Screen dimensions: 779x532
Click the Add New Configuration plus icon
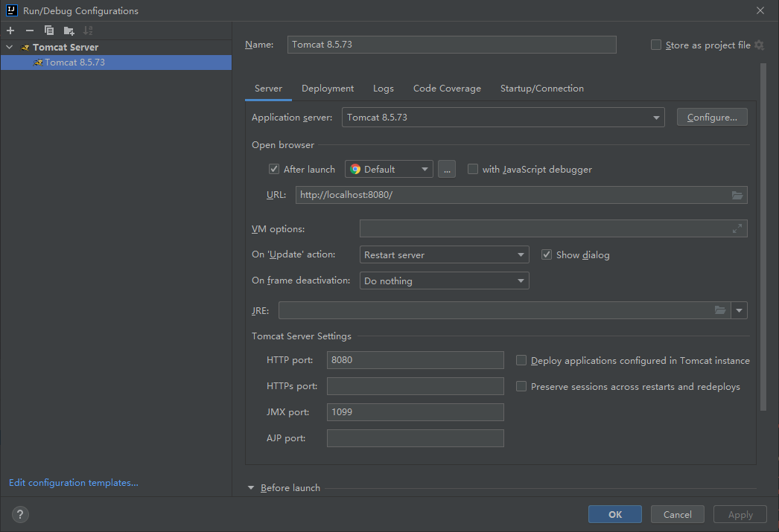tap(10, 31)
